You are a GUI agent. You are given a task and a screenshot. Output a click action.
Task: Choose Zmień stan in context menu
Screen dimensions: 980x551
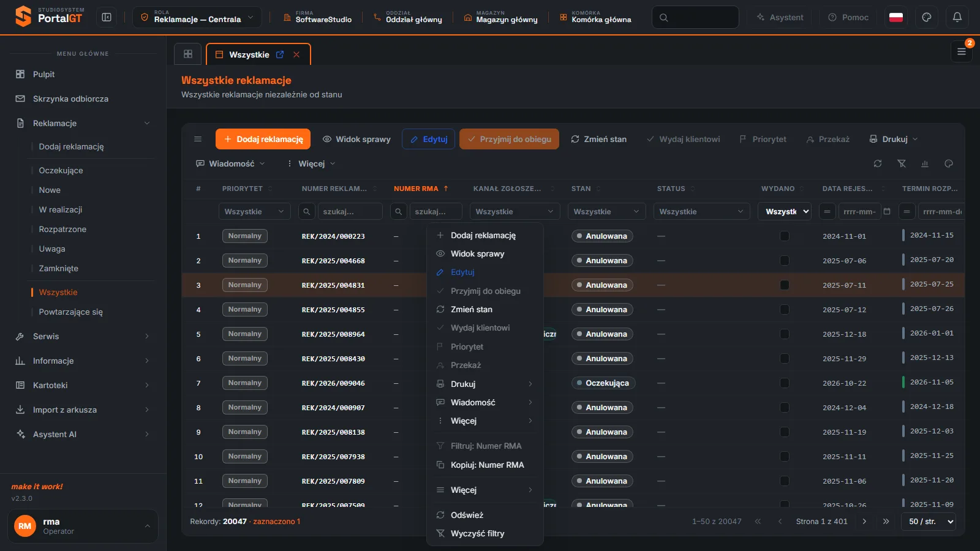point(484,309)
